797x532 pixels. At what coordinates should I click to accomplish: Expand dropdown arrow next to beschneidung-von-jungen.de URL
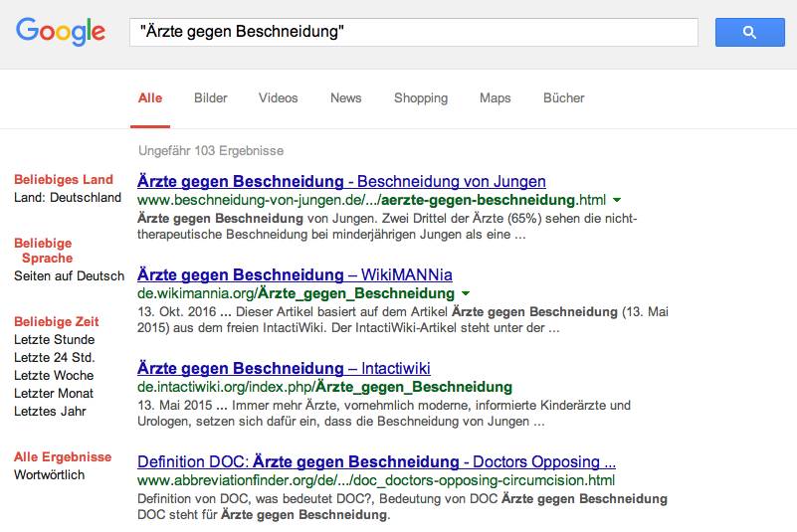click(x=617, y=200)
